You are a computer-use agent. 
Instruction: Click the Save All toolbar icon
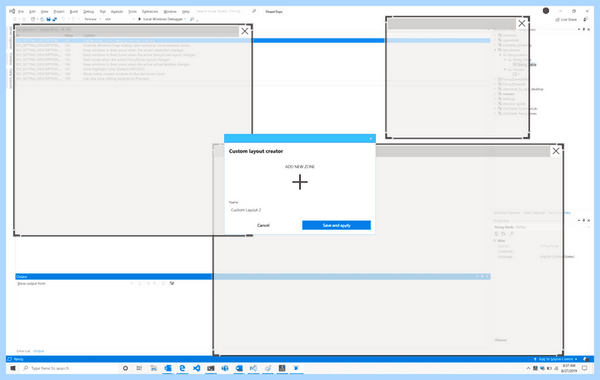(x=54, y=19)
